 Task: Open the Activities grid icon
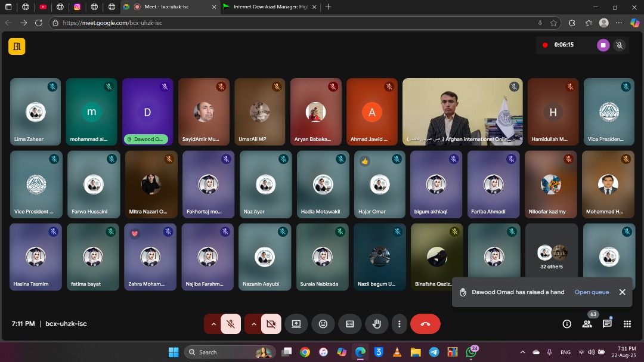(x=627, y=324)
